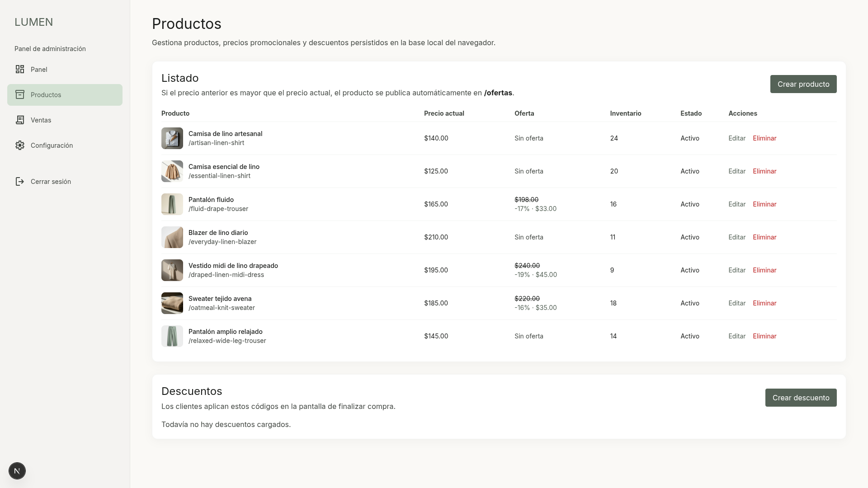The width and height of the screenshot is (868, 488).
Task: Click the Cerrar sesión logout icon
Action: coord(20,181)
